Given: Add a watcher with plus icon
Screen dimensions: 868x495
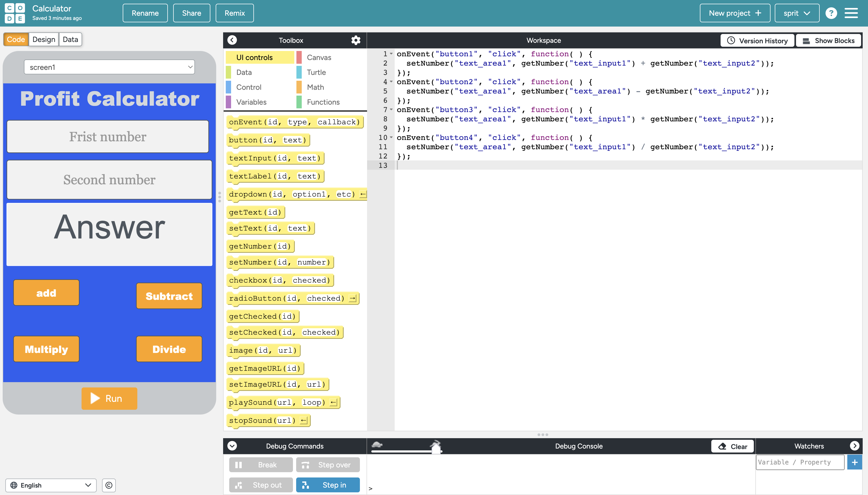Looking at the screenshot, I should [x=854, y=462].
